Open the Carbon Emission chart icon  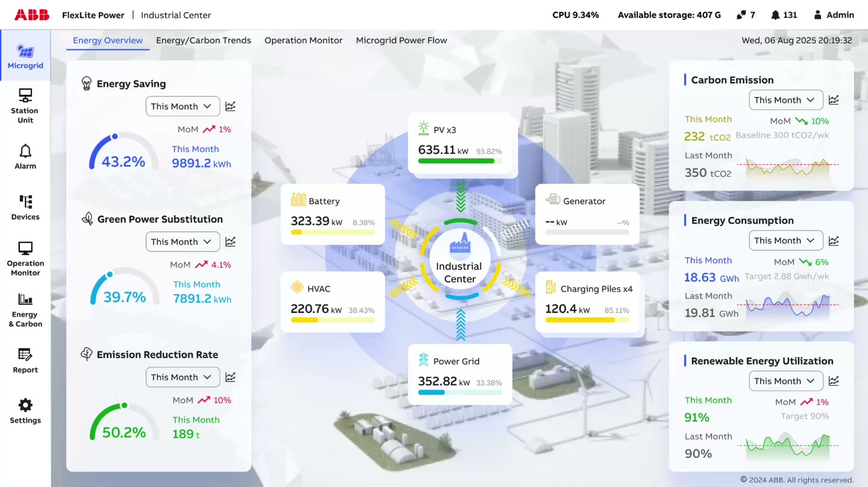click(834, 100)
